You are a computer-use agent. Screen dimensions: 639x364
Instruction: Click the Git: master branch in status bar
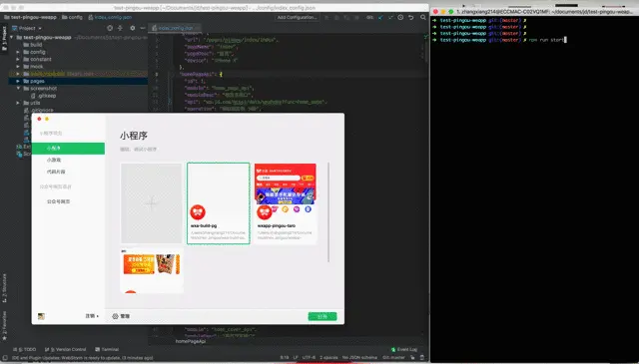393,357
